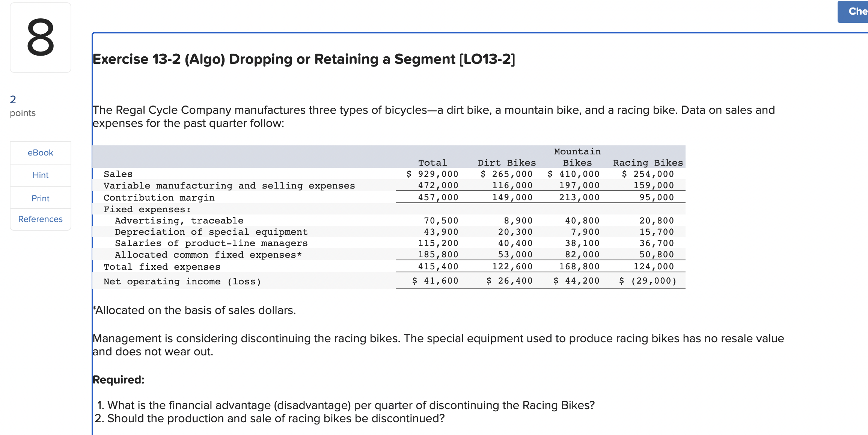
Task: Click Racing Bikes allocated common '50,800'
Action: (x=657, y=254)
